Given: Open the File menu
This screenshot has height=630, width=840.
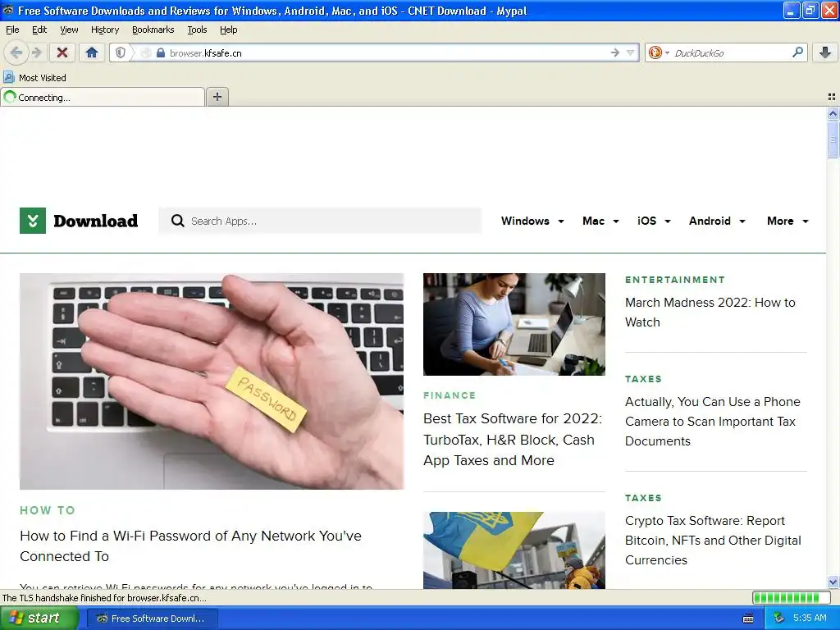Looking at the screenshot, I should pyautogui.click(x=12, y=30).
